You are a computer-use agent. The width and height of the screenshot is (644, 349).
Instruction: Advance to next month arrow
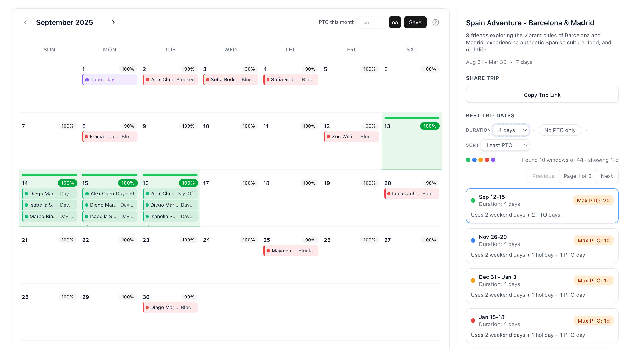coord(113,22)
